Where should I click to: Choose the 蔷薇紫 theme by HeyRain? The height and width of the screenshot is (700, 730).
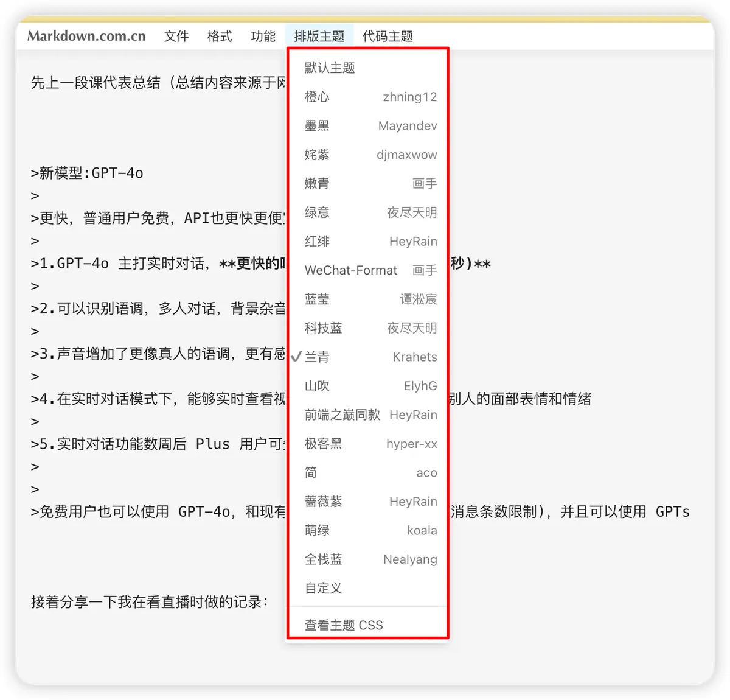click(368, 502)
